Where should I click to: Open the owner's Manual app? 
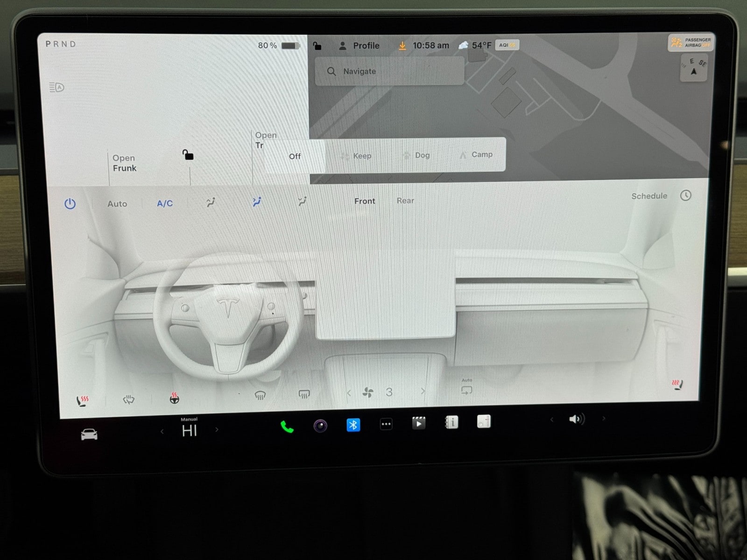tap(451, 422)
